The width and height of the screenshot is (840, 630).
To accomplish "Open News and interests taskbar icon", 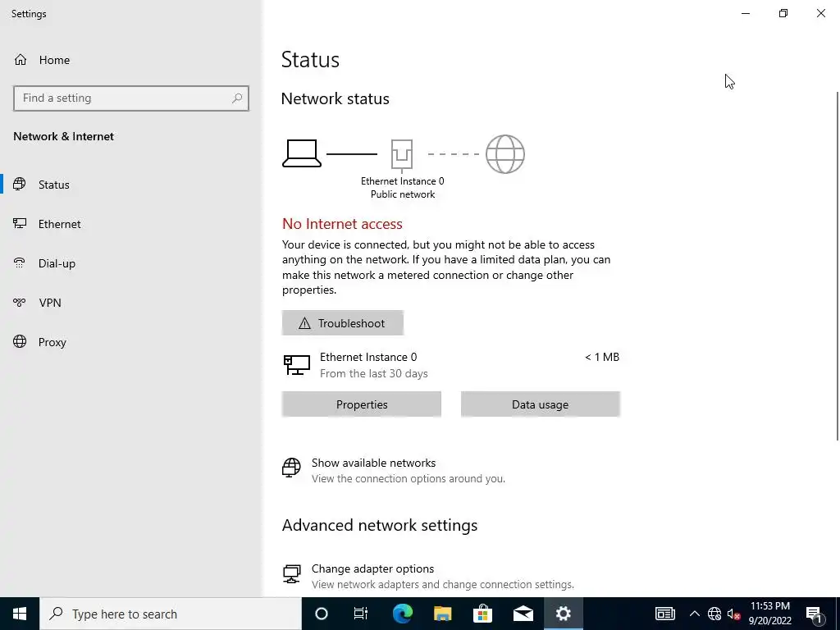I will (664, 614).
